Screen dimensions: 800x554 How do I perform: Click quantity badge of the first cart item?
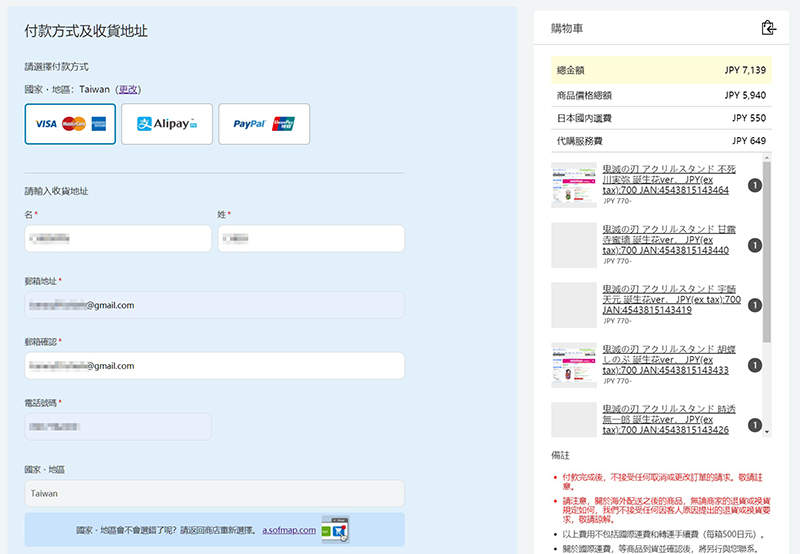click(x=754, y=185)
